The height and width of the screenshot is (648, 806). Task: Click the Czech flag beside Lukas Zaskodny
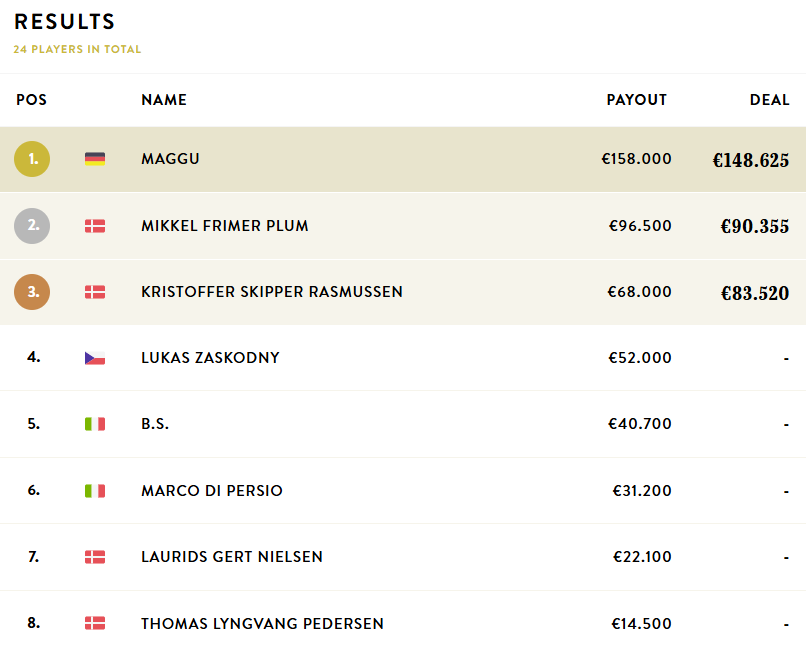click(x=95, y=358)
